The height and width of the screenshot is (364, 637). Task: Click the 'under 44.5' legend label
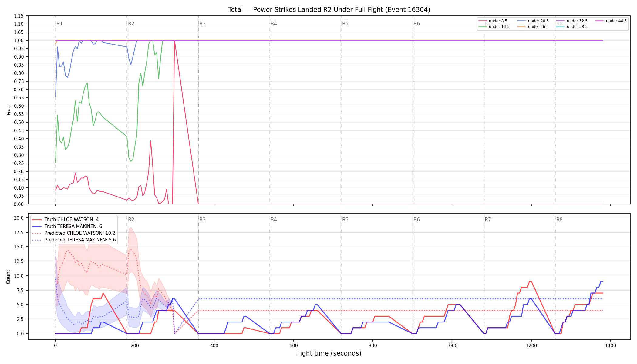616,21
